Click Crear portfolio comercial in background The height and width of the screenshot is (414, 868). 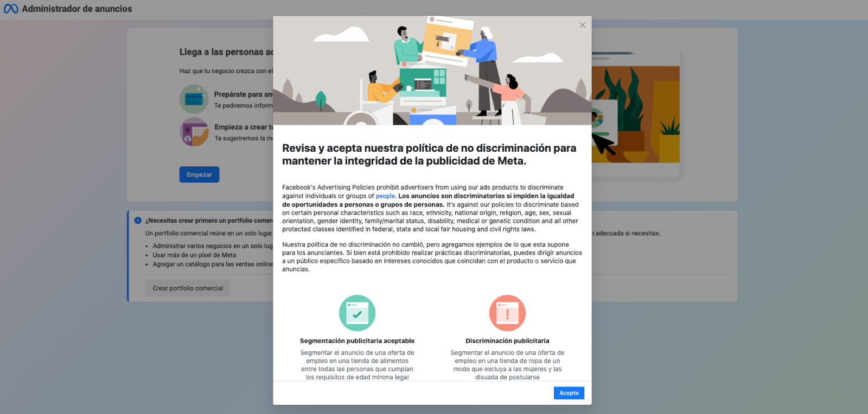click(x=188, y=288)
